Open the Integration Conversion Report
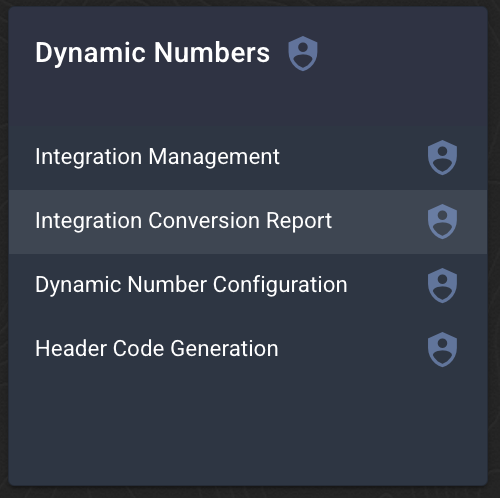This screenshot has width=500, height=498. (184, 221)
